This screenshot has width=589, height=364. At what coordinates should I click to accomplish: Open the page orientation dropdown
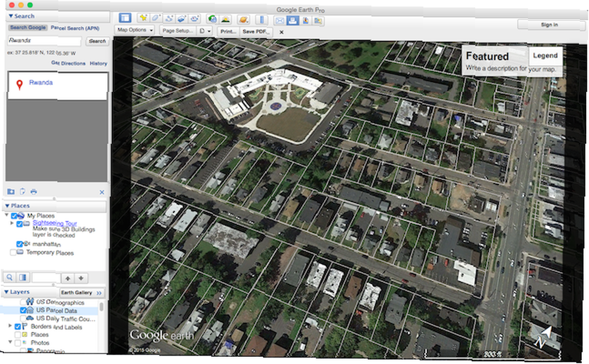click(206, 31)
